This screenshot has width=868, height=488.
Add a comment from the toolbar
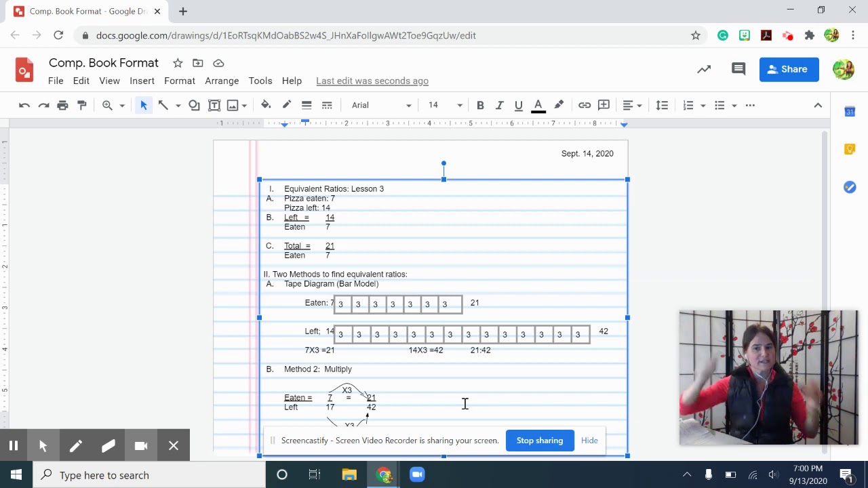(604, 105)
